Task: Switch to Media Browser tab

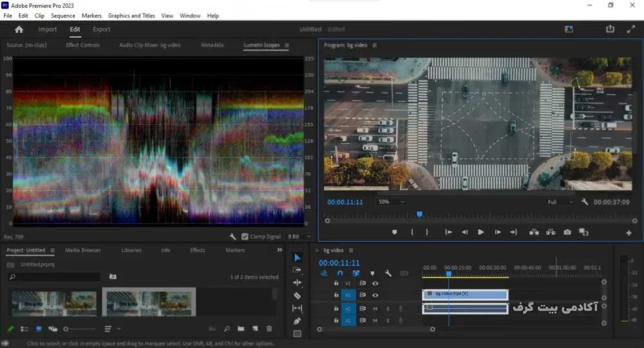Action: pyautogui.click(x=82, y=250)
